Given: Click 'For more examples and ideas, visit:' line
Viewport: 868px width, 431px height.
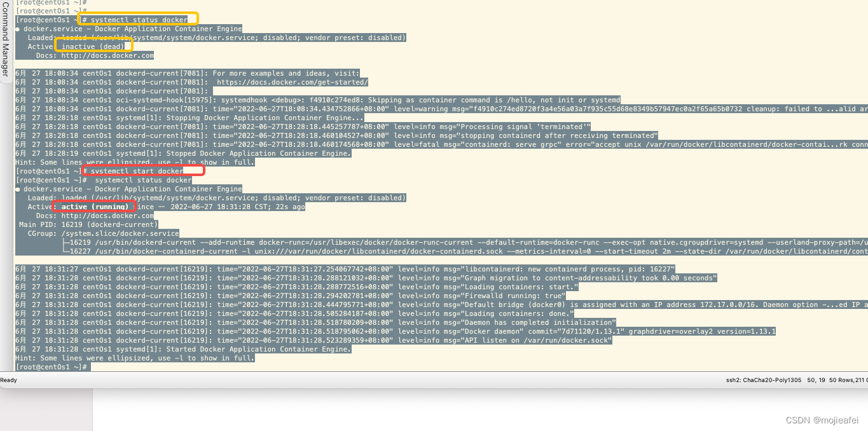Looking at the screenshot, I should click(188, 73).
